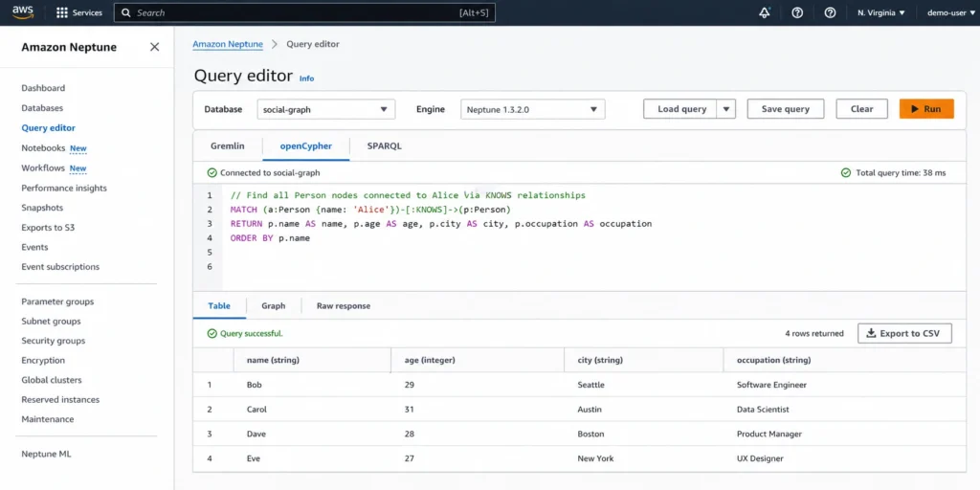
Task: Open Security groups
Action: (x=54, y=341)
